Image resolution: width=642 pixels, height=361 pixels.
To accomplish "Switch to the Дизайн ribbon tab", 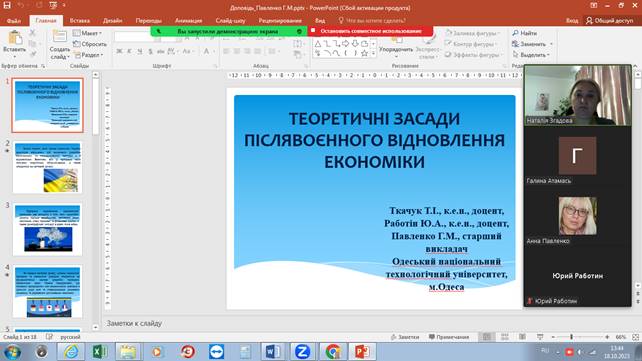I will point(112,20).
